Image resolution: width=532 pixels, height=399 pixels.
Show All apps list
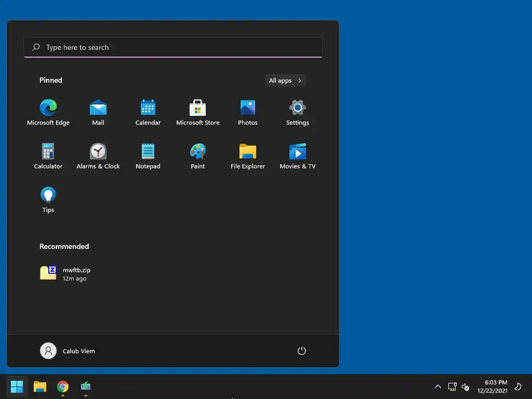[x=285, y=81]
